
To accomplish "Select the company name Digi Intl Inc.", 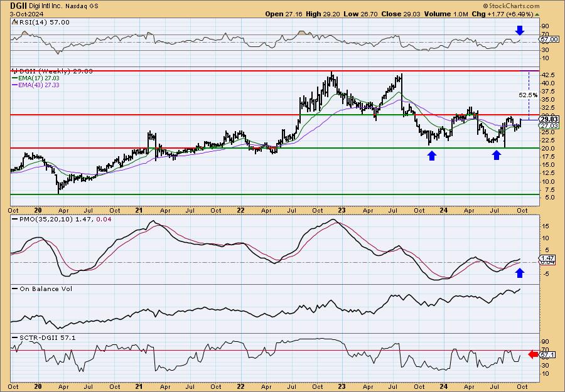I will (45, 6).
